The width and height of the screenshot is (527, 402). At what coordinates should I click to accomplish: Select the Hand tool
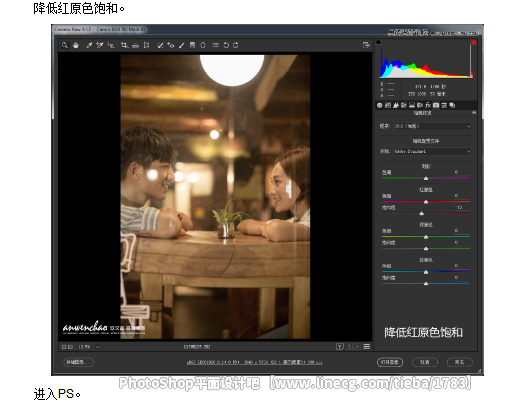[x=76, y=45]
